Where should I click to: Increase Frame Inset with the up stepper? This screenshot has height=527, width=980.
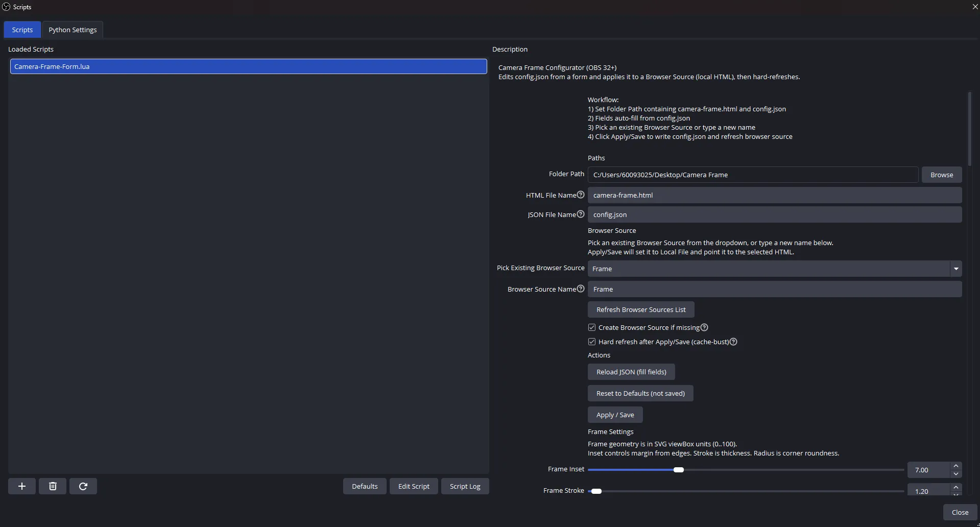pyautogui.click(x=956, y=465)
